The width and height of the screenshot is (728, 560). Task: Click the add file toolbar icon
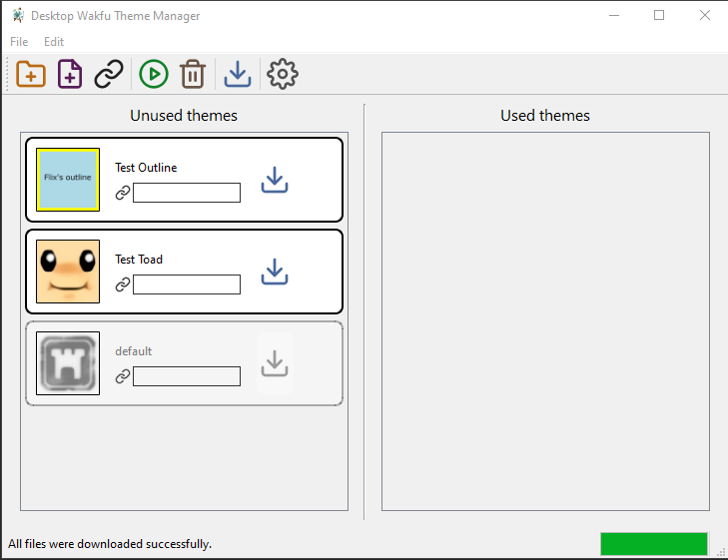pyautogui.click(x=70, y=74)
